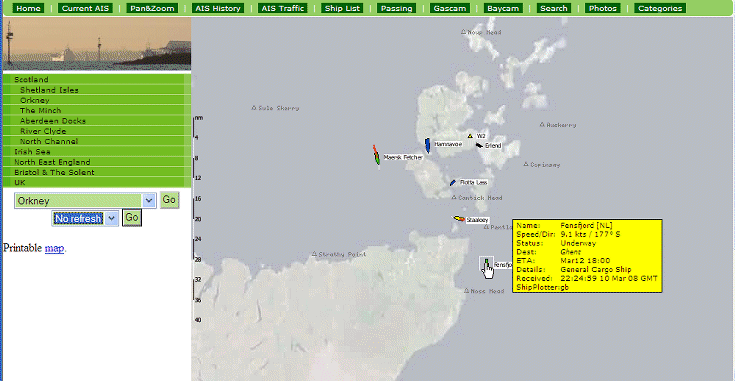Open the Categories tab
735x381 pixels.
click(x=660, y=8)
